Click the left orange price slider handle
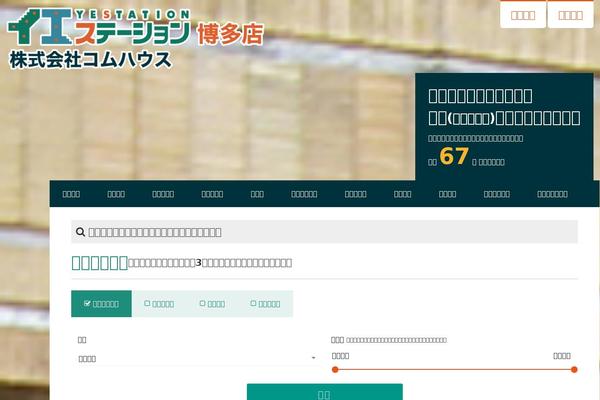 pos(335,369)
